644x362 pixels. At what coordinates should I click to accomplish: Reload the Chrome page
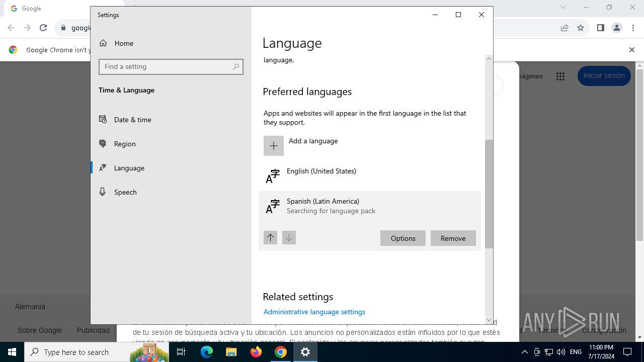point(43,28)
